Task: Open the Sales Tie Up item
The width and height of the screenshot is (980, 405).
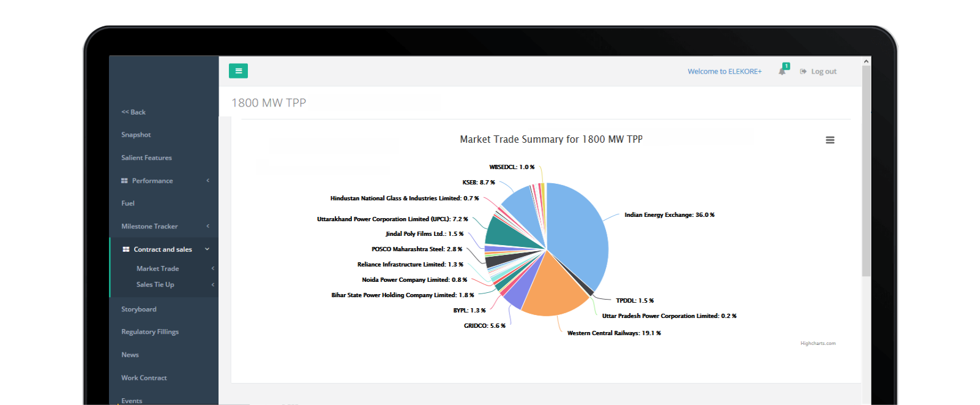Action: [x=155, y=284]
